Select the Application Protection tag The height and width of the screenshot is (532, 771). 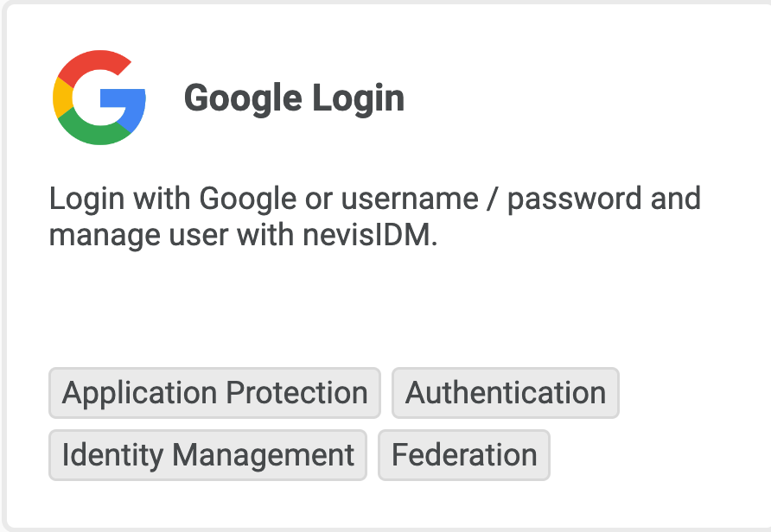click(x=214, y=393)
